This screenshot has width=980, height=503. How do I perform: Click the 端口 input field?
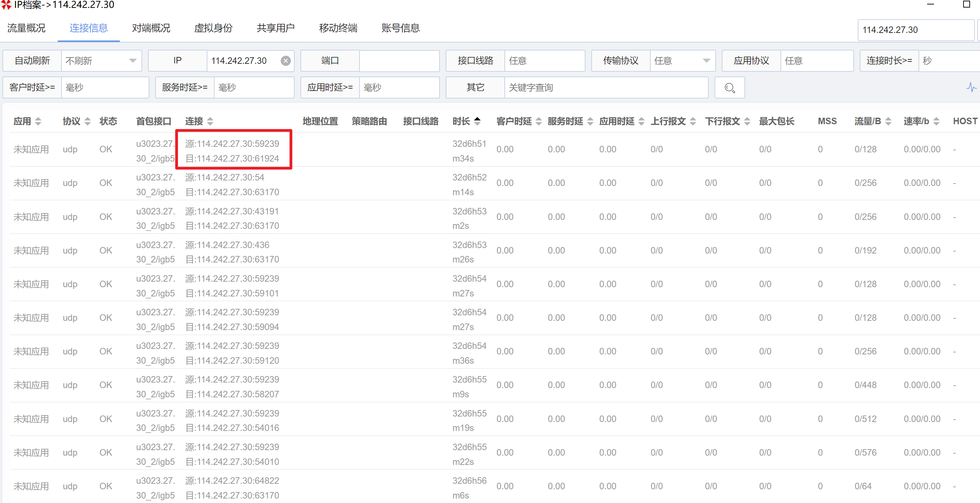coord(399,61)
